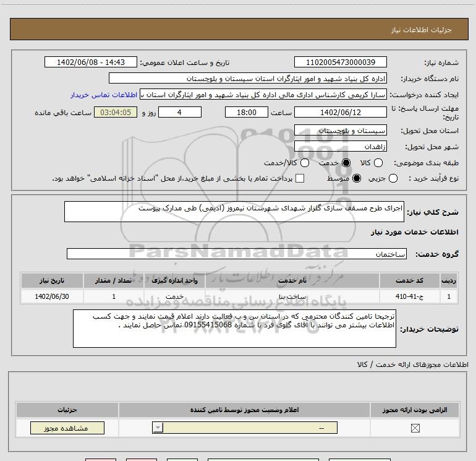The width and height of the screenshot is (476, 461).
Task: Click service name cell ساخت بنا
Action: click(x=292, y=296)
